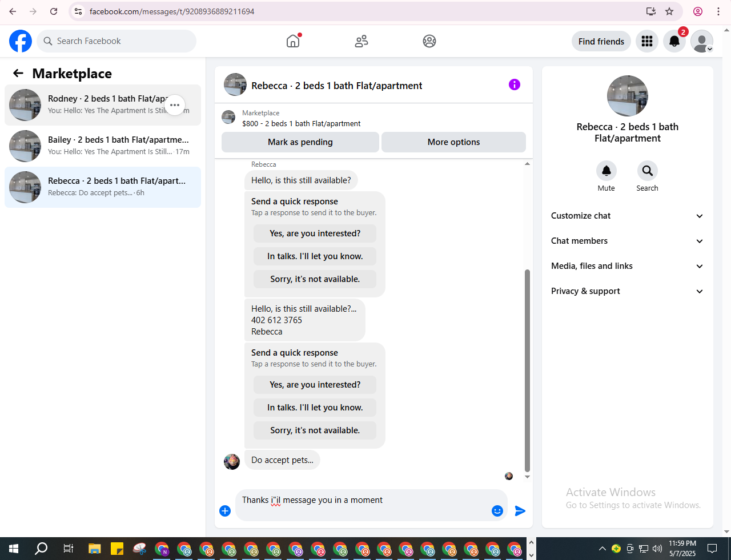Image resolution: width=731 pixels, height=560 pixels.
Task: Click Rebecca's avatar beside last message
Action: 232,462
